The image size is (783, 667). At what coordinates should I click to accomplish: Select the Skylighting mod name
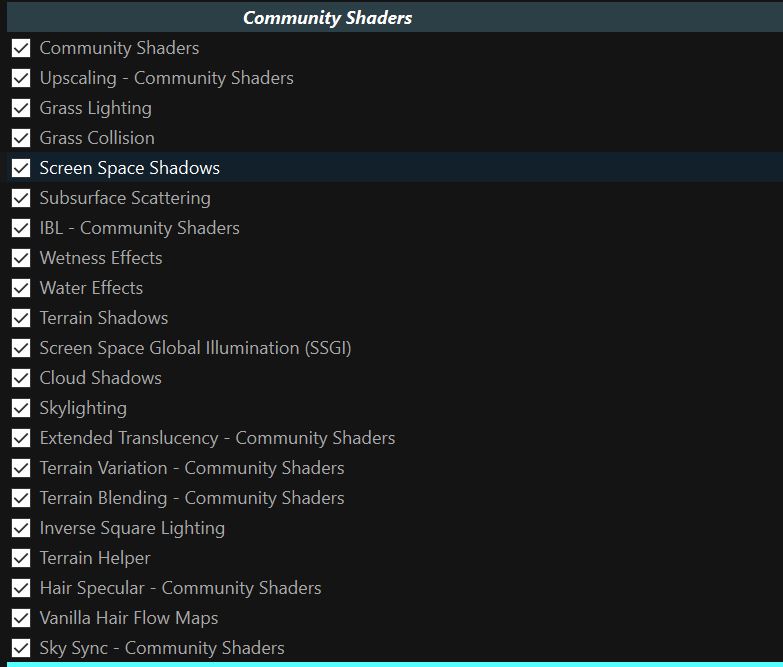click(83, 408)
